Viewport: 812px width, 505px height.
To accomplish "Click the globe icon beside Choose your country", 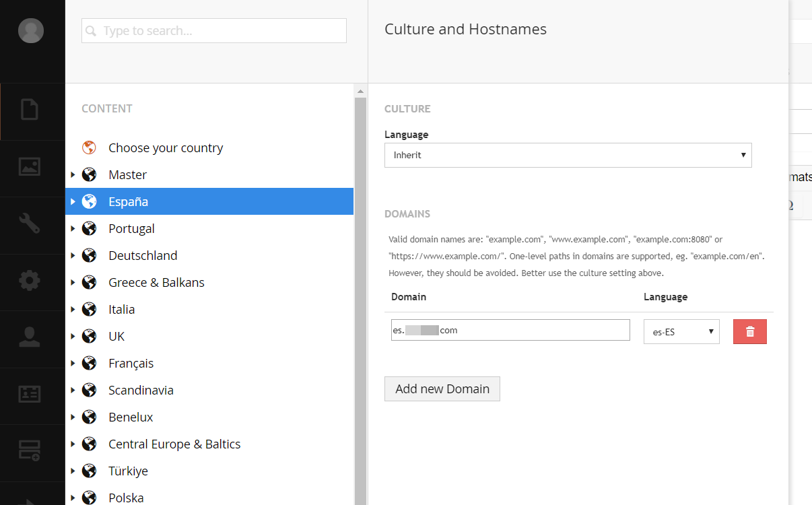I will [x=89, y=147].
